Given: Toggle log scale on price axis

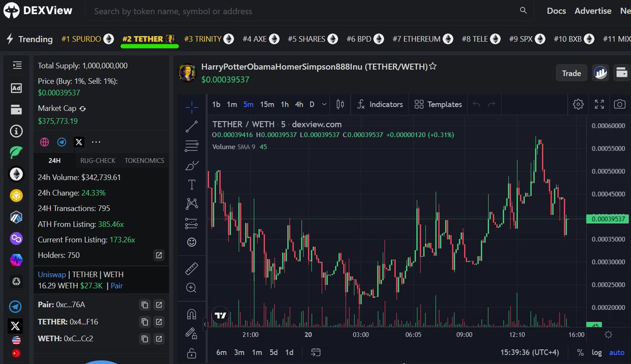Looking at the screenshot, I should [x=597, y=352].
